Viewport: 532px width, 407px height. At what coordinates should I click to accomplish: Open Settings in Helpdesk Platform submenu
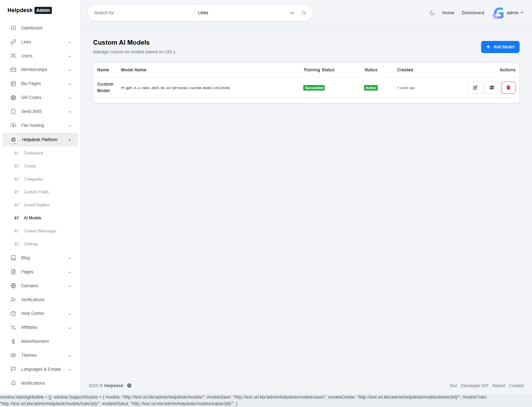click(31, 244)
